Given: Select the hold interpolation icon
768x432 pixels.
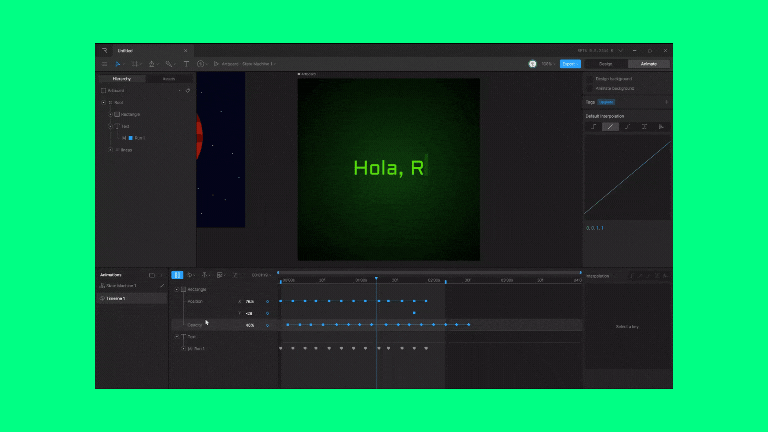Looking at the screenshot, I should point(593,127).
